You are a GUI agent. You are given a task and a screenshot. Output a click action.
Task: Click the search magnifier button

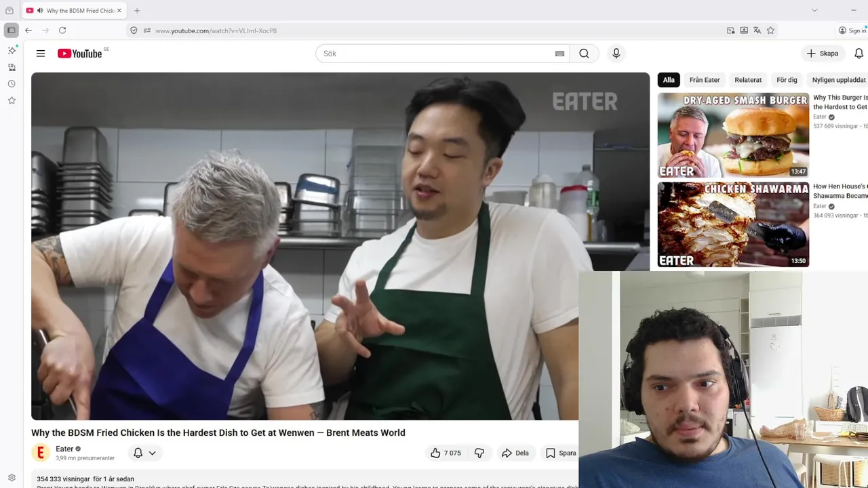[584, 54]
